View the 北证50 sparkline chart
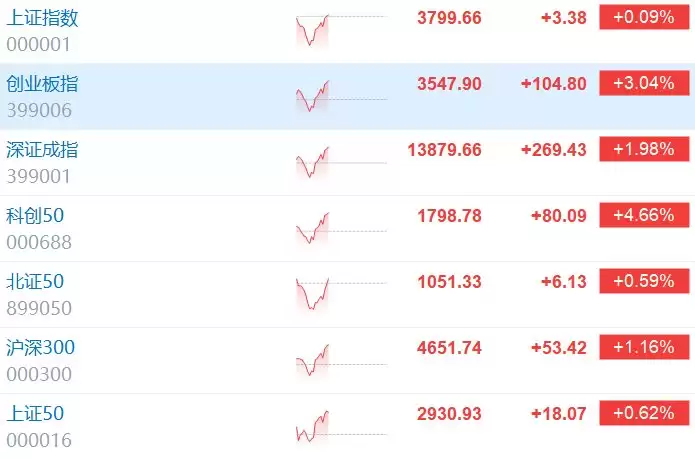The width and height of the screenshot is (695, 459). (341, 294)
